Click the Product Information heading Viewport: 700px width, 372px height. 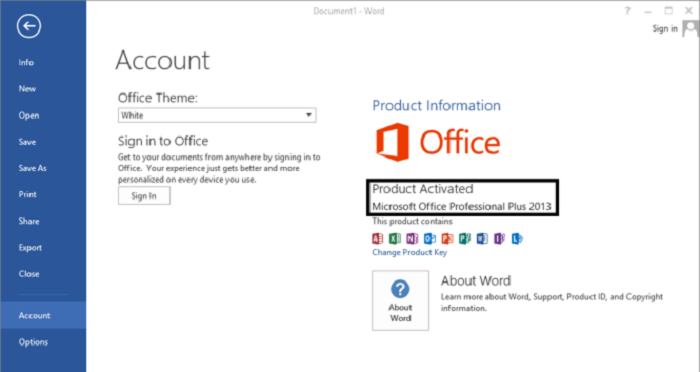coord(436,105)
